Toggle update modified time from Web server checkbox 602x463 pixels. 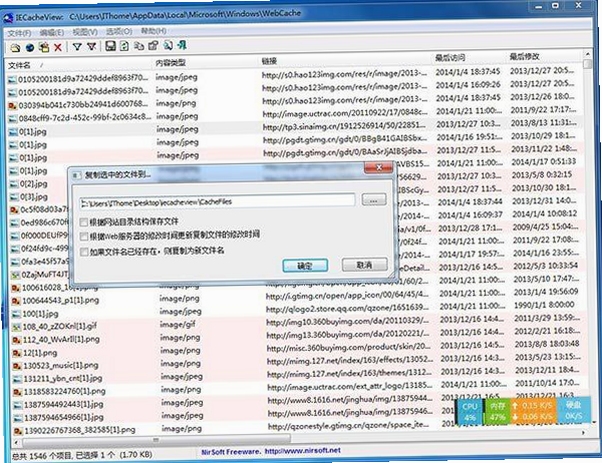coord(84,236)
